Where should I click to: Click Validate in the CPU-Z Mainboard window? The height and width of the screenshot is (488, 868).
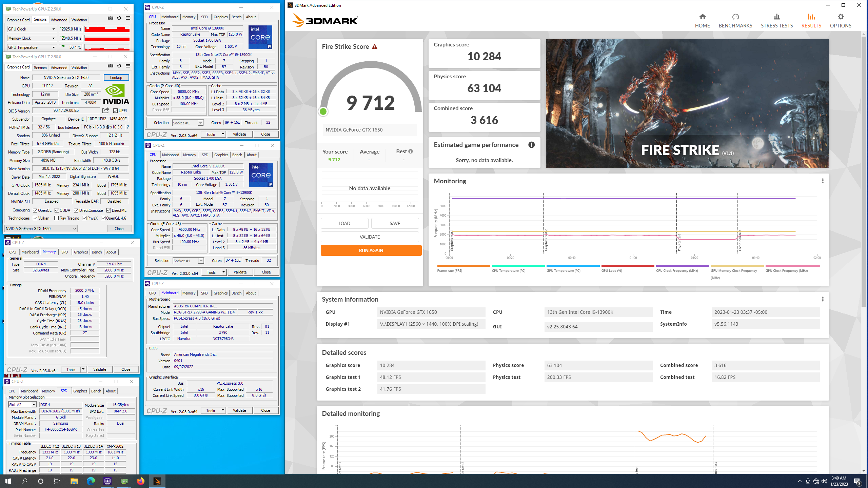coord(239,410)
